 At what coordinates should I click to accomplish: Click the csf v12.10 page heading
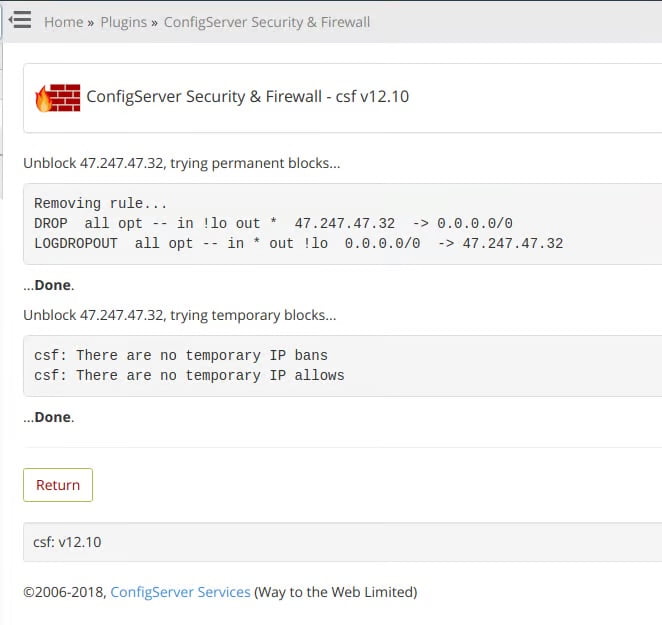point(247,97)
